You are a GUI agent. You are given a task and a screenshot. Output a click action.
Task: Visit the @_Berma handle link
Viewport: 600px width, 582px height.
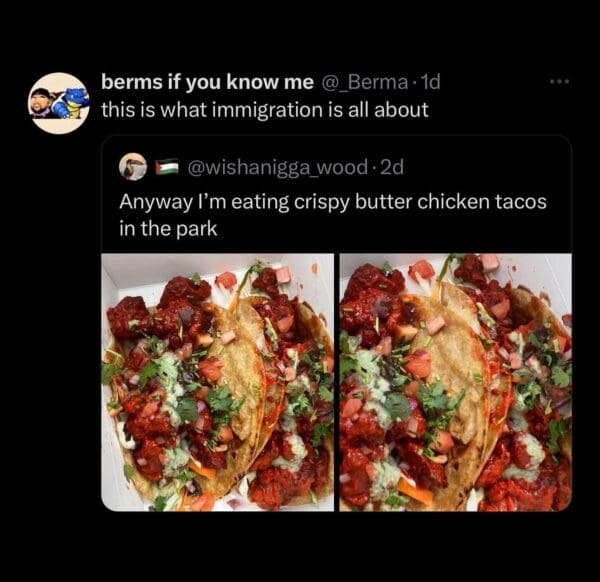tap(361, 82)
